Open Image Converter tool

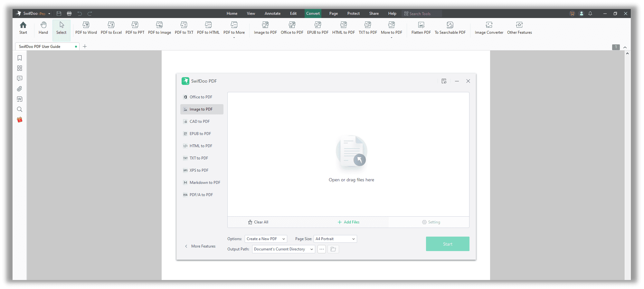coord(489,28)
